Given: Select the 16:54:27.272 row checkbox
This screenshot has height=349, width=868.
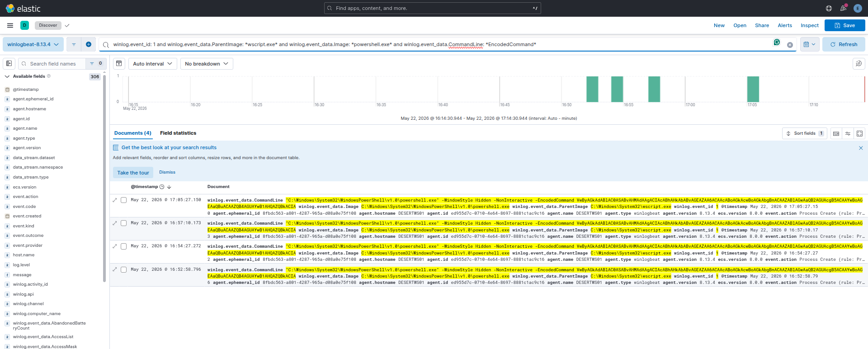Looking at the screenshot, I should pos(123,246).
